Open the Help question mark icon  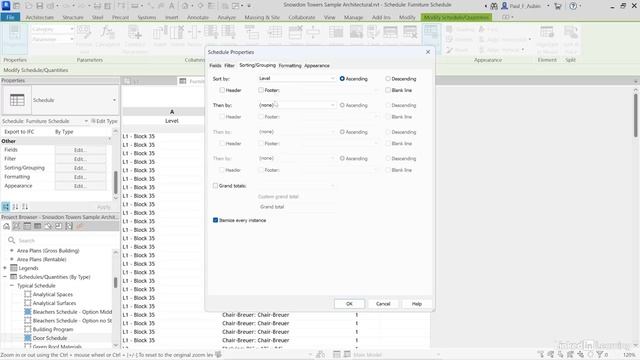(x=573, y=6)
